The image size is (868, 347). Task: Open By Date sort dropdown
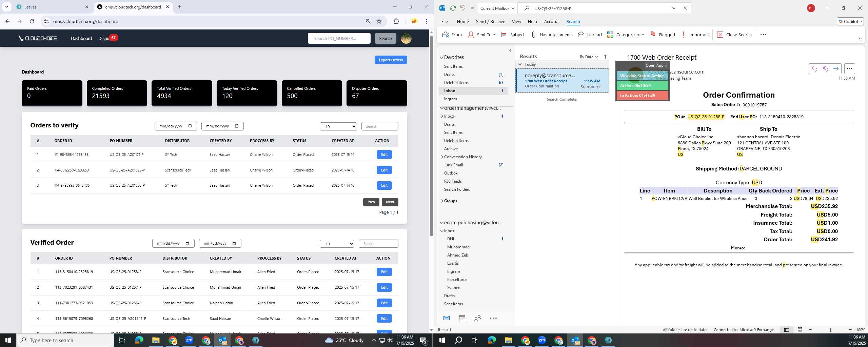click(589, 57)
